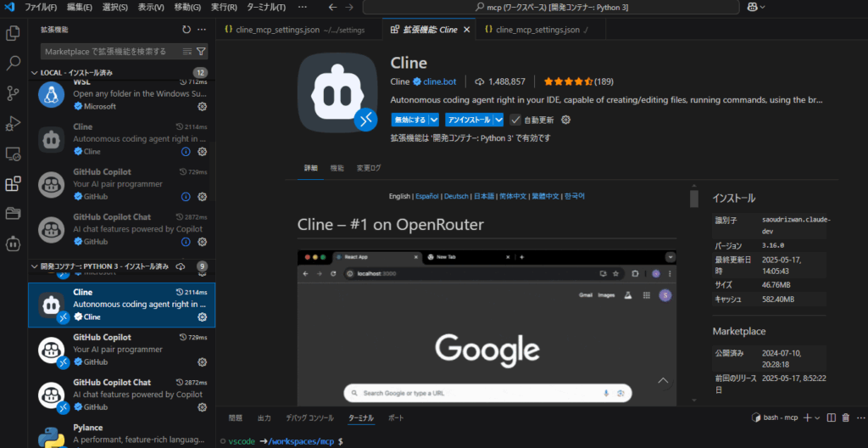Open the 日本語 readme link
868x448 pixels.
click(x=484, y=196)
